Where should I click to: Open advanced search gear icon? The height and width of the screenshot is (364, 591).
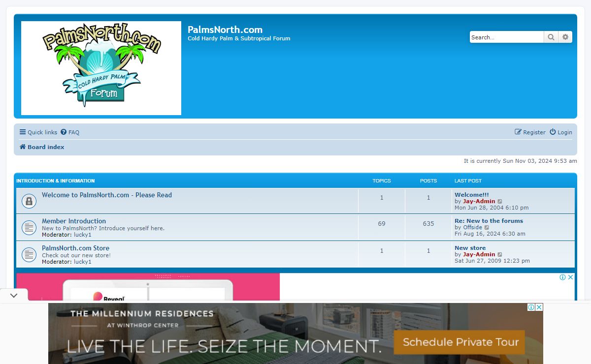pos(565,37)
